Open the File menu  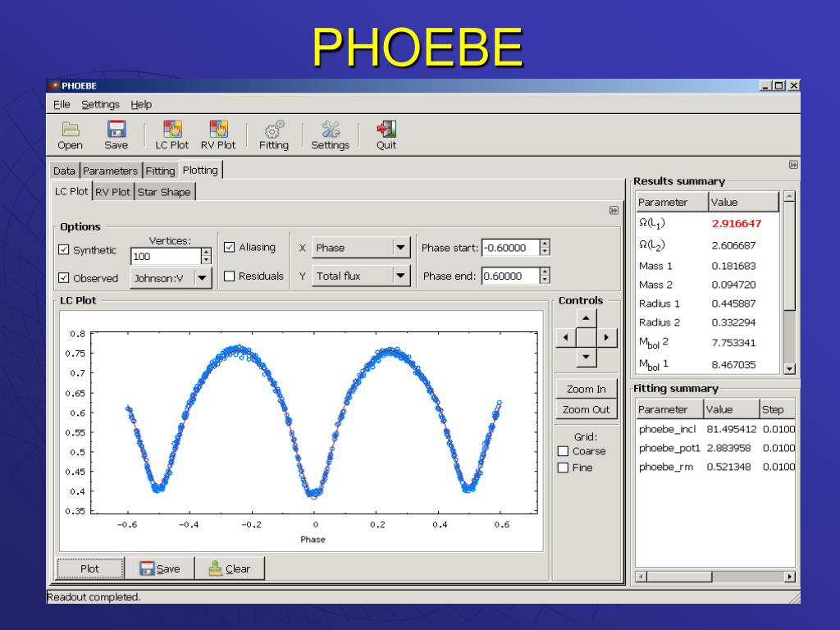(x=62, y=104)
